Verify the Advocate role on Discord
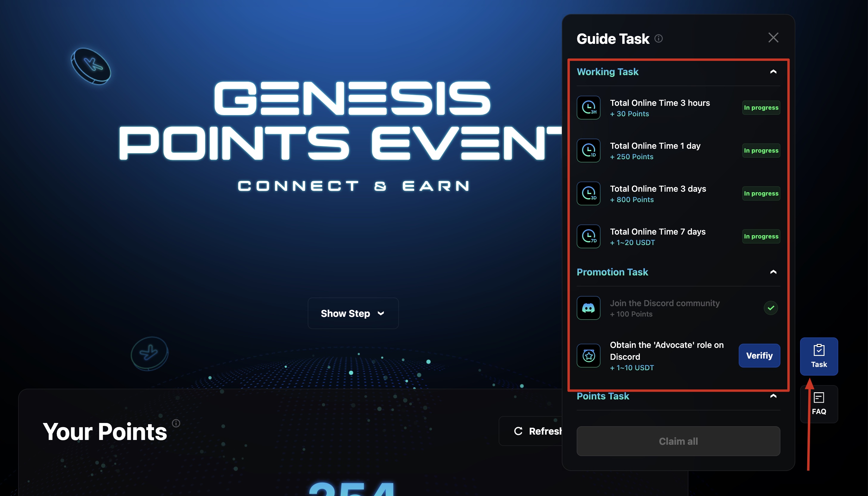868x496 pixels. coord(759,356)
